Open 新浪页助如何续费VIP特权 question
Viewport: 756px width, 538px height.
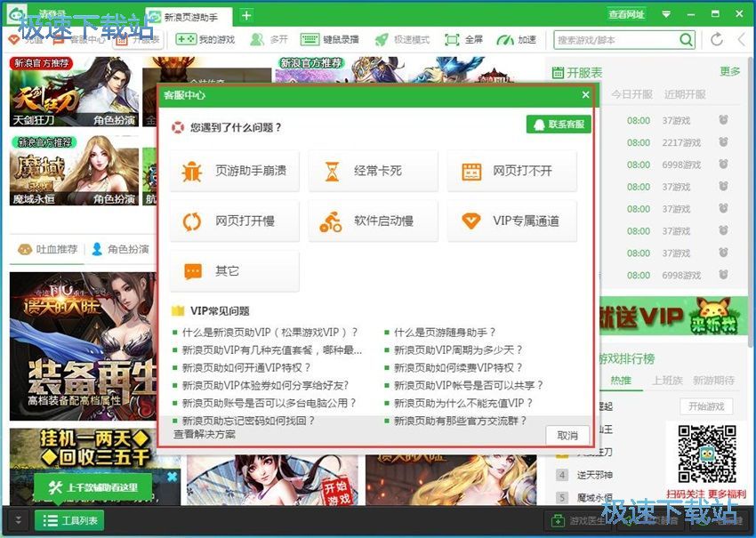coord(458,368)
